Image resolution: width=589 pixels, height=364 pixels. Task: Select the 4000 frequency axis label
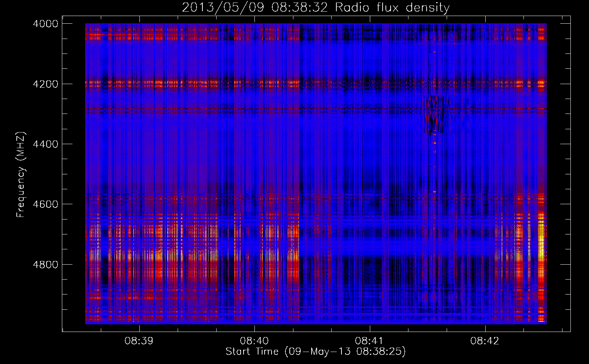[46, 24]
